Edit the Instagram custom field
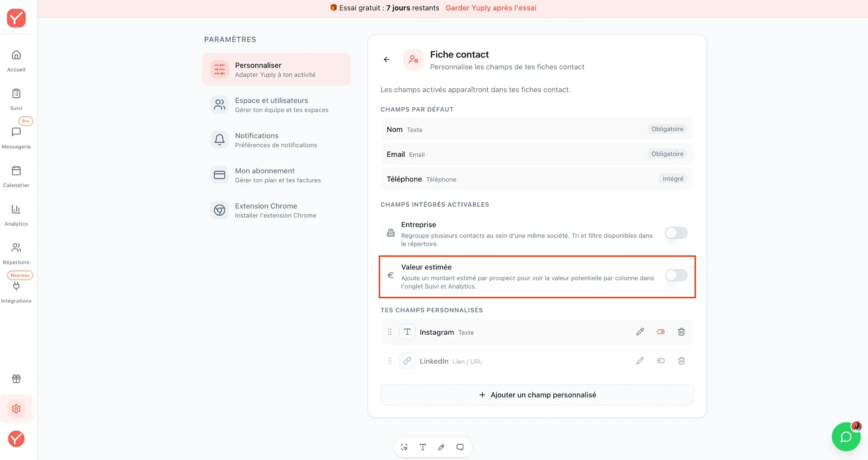The width and height of the screenshot is (868, 460). (640, 332)
